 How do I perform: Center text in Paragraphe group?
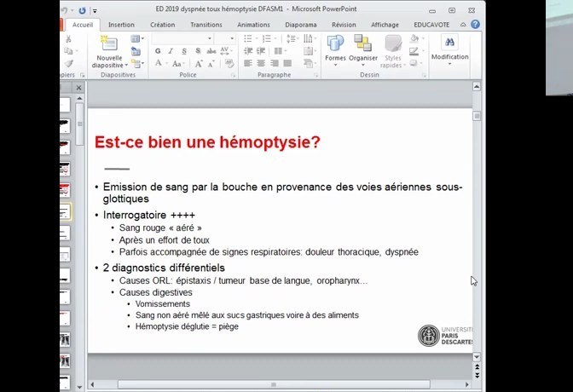click(x=261, y=63)
